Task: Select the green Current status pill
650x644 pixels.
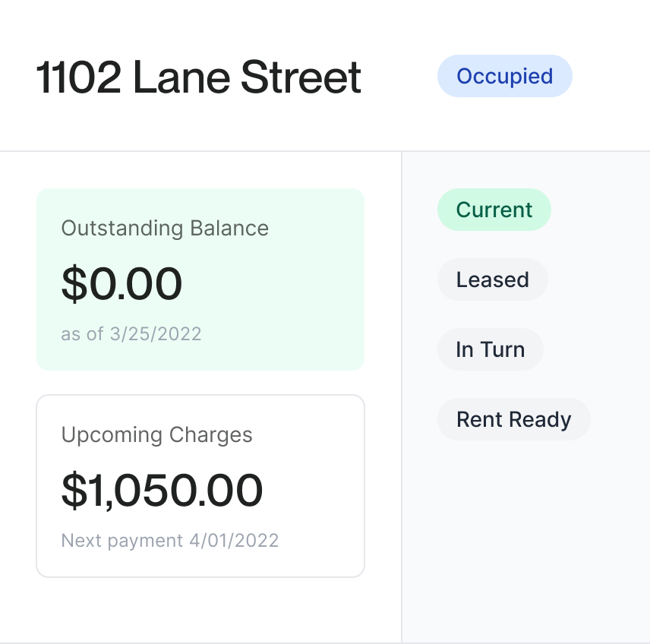Action: point(494,210)
